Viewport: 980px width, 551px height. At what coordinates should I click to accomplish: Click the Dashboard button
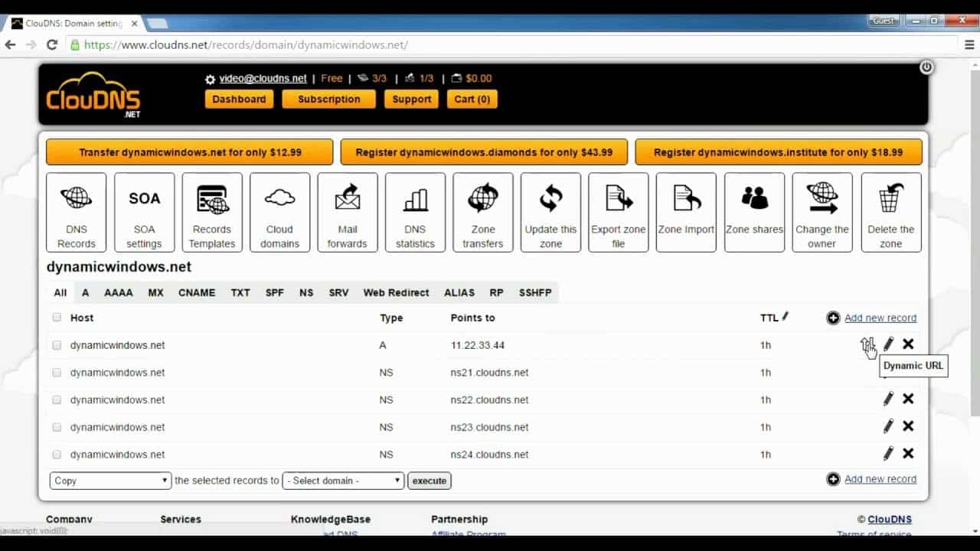(x=239, y=99)
